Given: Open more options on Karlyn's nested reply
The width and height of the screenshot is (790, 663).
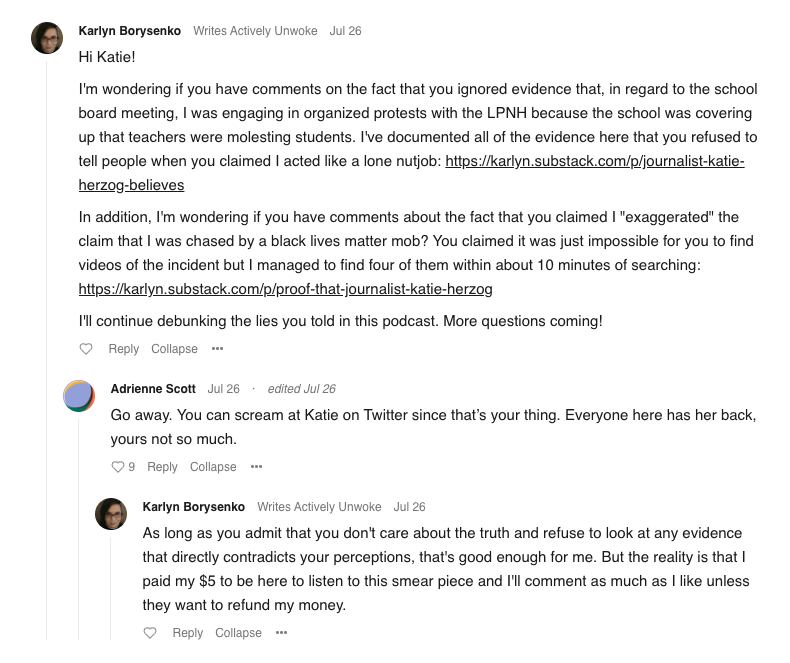Looking at the screenshot, I should [282, 633].
